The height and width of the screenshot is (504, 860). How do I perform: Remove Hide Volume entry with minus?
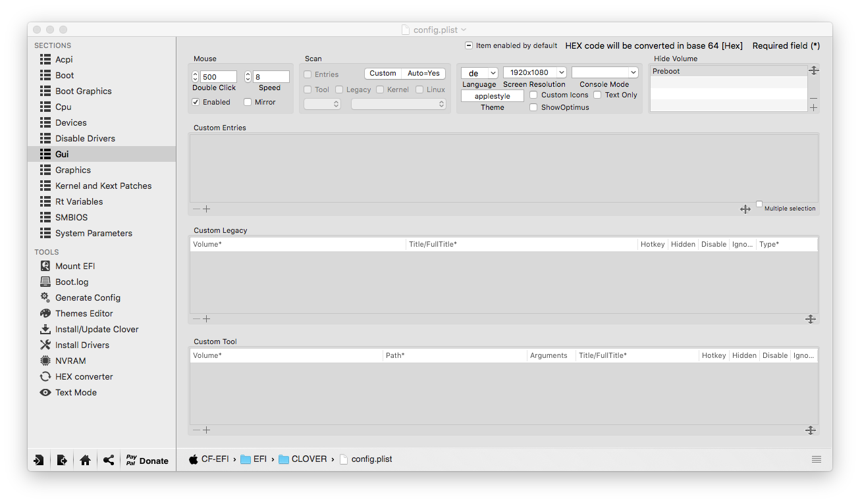(x=814, y=98)
